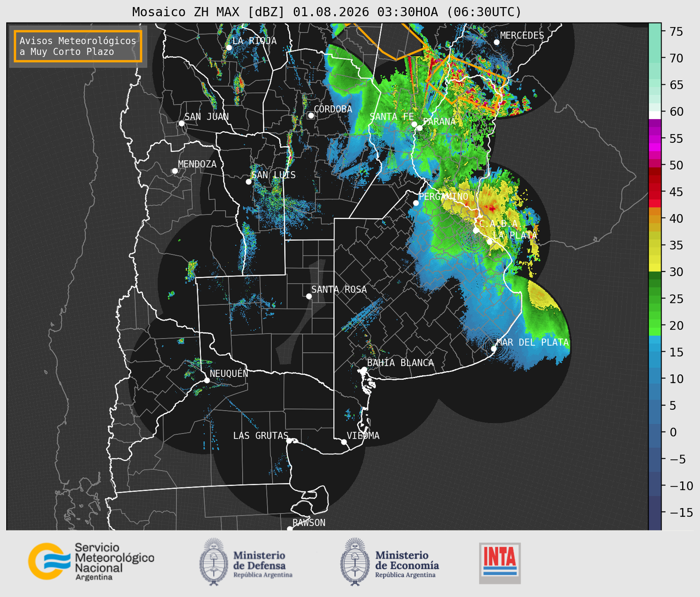Select the Mar del Plata city marker
Viewport: 700px width, 597px height.
coord(493,348)
